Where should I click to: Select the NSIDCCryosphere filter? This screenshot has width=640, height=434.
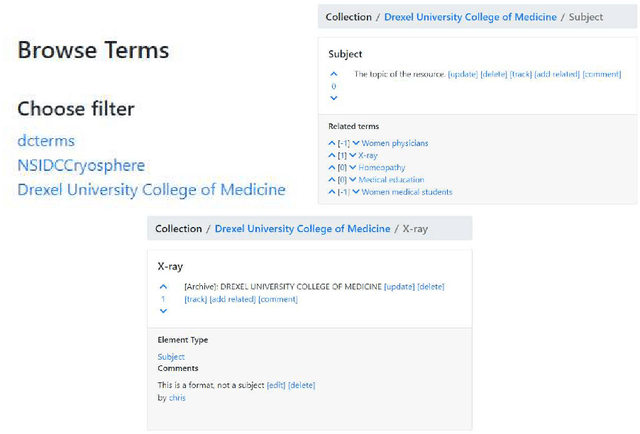pyautogui.click(x=81, y=165)
